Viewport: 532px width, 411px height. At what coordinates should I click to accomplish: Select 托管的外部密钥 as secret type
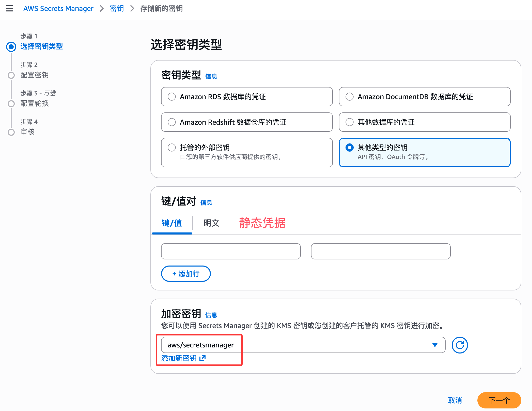[x=172, y=148]
